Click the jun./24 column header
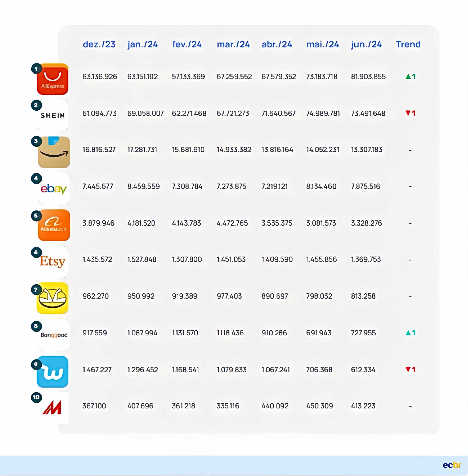The image size is (468, 476). click(366, 44)
